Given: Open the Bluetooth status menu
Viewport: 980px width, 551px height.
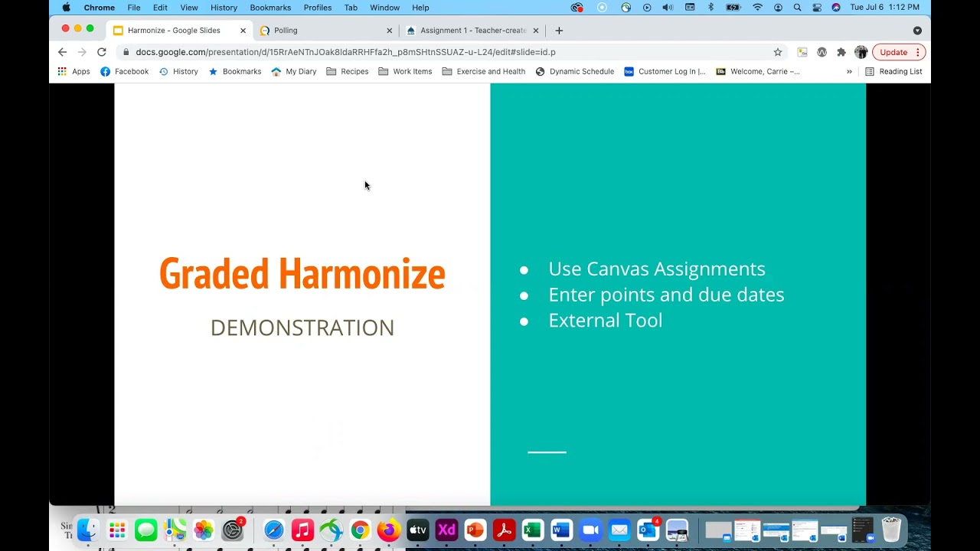Looking at the screenshot, I should tap(710, 8).
